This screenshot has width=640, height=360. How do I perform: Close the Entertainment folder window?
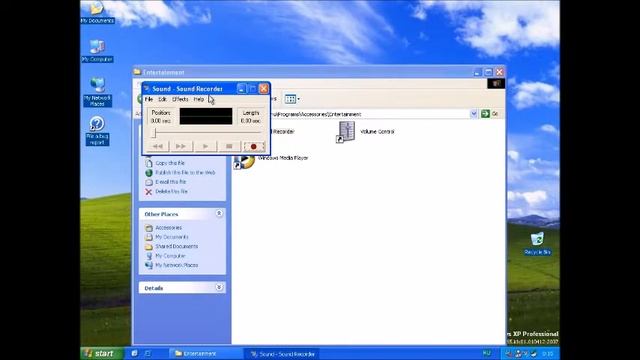[500, 72]
